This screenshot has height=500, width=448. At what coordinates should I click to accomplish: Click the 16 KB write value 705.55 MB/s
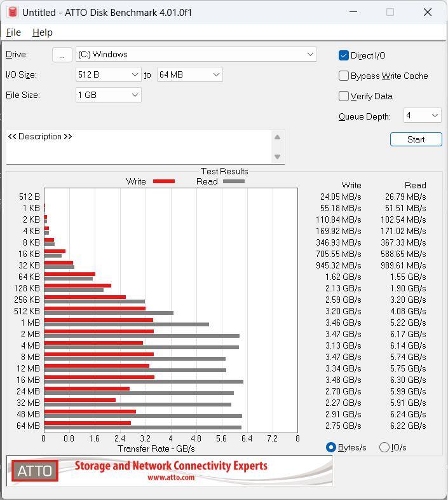click(339, 254)
